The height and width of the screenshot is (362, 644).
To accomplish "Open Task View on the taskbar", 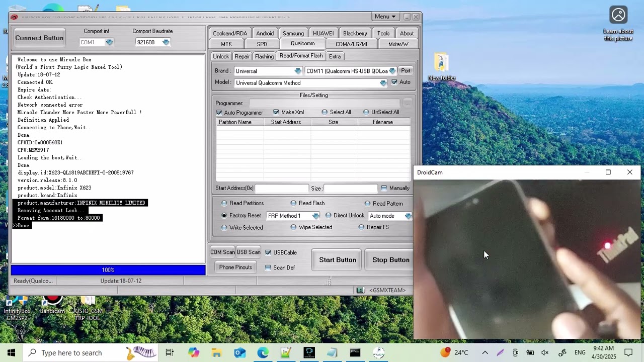I will click(170, 352).
